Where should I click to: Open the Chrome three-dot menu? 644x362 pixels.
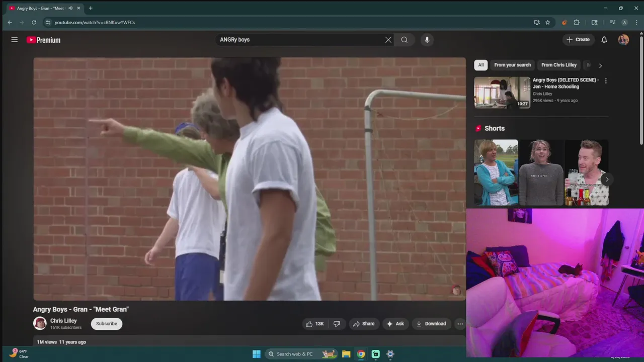click(636, 22)
